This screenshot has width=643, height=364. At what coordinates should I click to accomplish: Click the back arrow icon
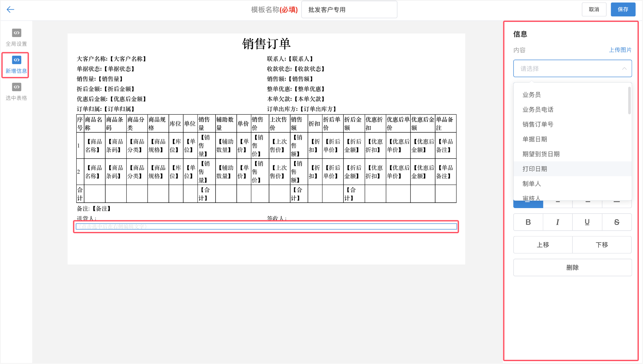(x=10, y=9)
